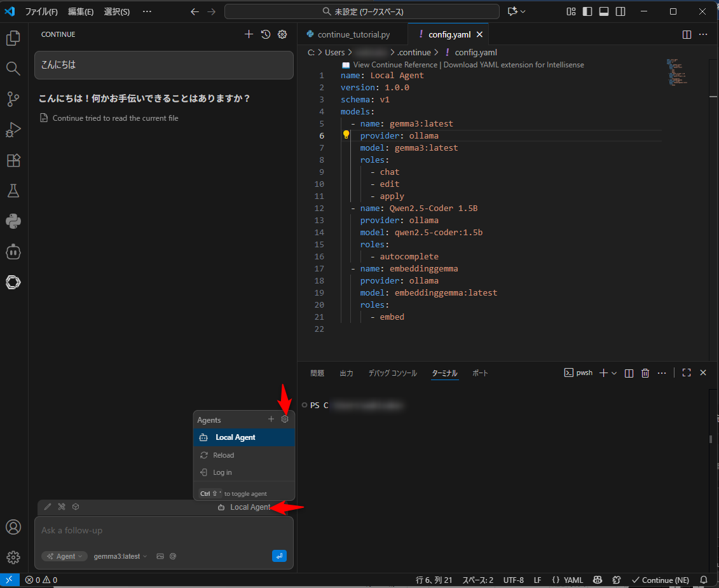Toggle primary sidebar layout button
719x588 pixels.
pos(587,11)
